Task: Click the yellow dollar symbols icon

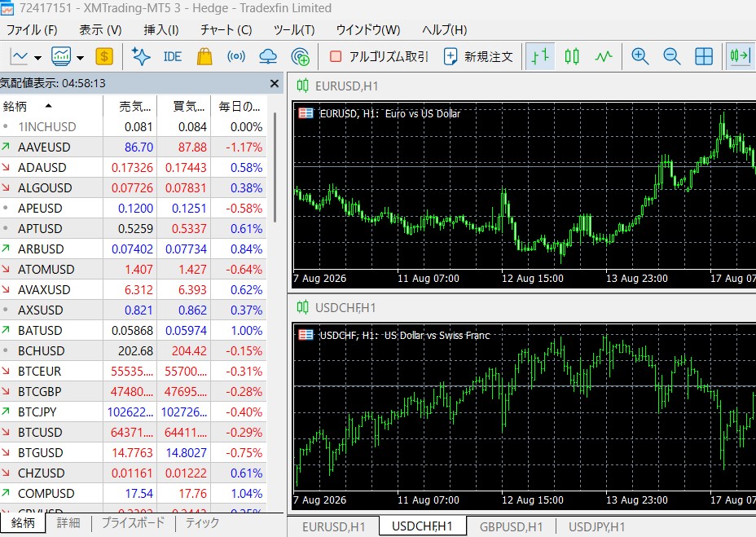Action: (104, 57)
